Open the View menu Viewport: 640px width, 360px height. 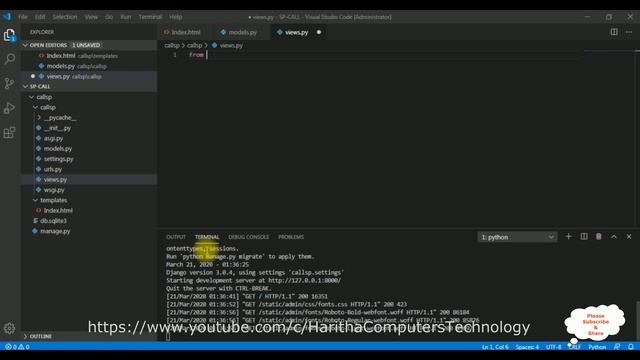(91, 17)
